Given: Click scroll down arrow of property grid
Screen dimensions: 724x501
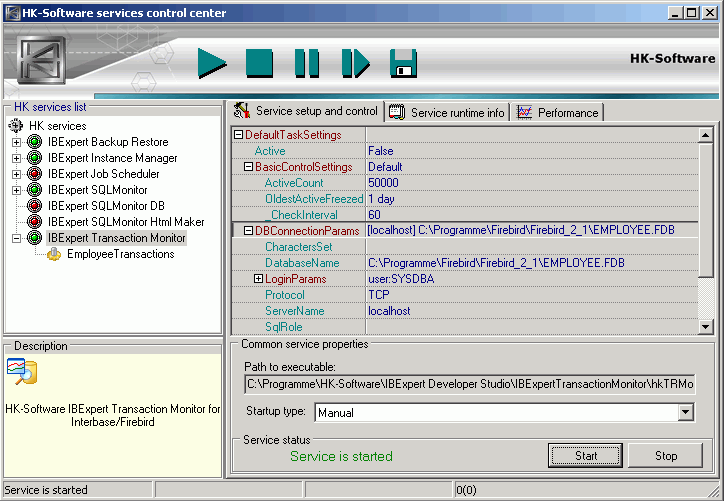Looking at the screenshot, I should click(705, 327).
